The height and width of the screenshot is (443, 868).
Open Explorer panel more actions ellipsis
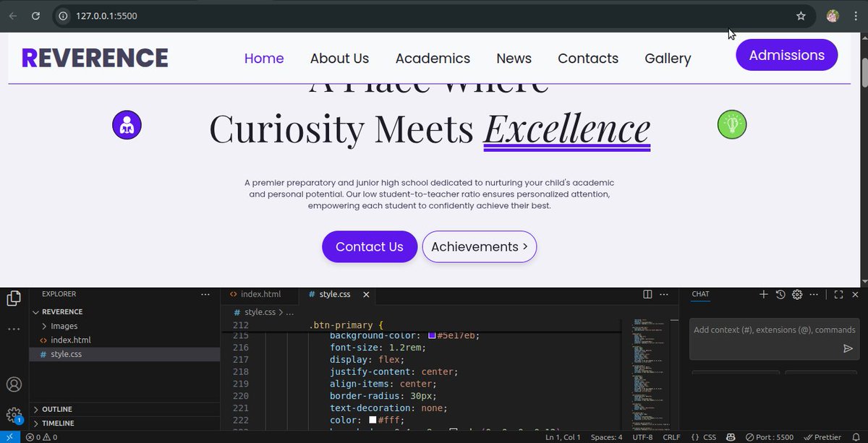click(205, 294)
